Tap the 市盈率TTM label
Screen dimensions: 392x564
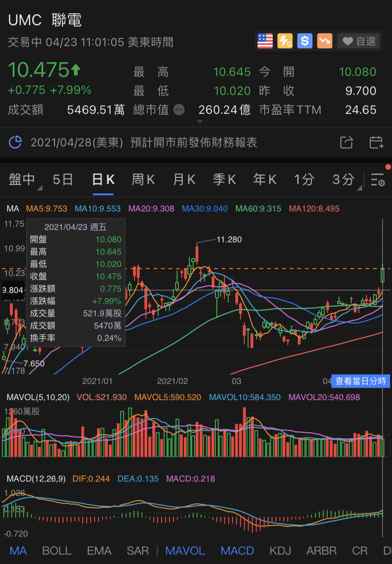(290, 109)
